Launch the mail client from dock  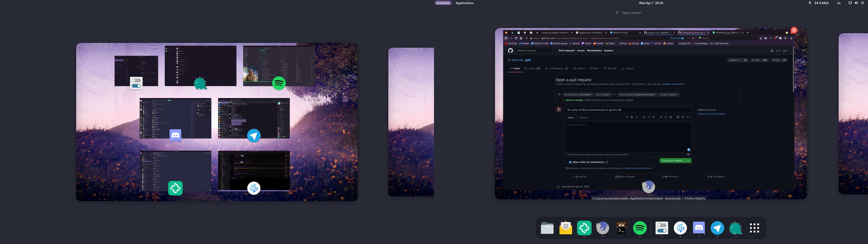565,228
